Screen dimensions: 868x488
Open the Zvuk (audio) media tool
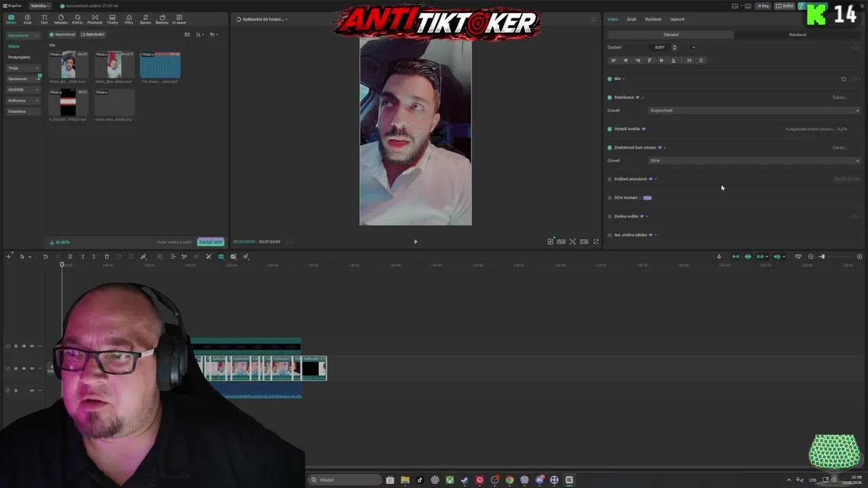28,19
